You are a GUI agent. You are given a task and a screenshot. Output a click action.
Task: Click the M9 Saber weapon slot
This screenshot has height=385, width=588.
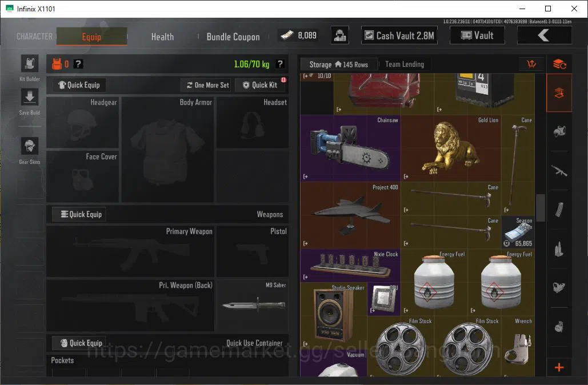253,305
